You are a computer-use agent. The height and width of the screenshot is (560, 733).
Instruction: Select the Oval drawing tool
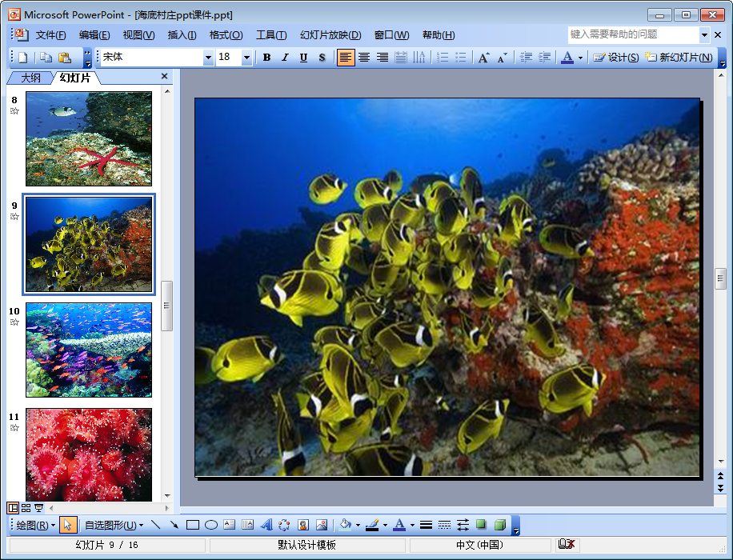211,525
